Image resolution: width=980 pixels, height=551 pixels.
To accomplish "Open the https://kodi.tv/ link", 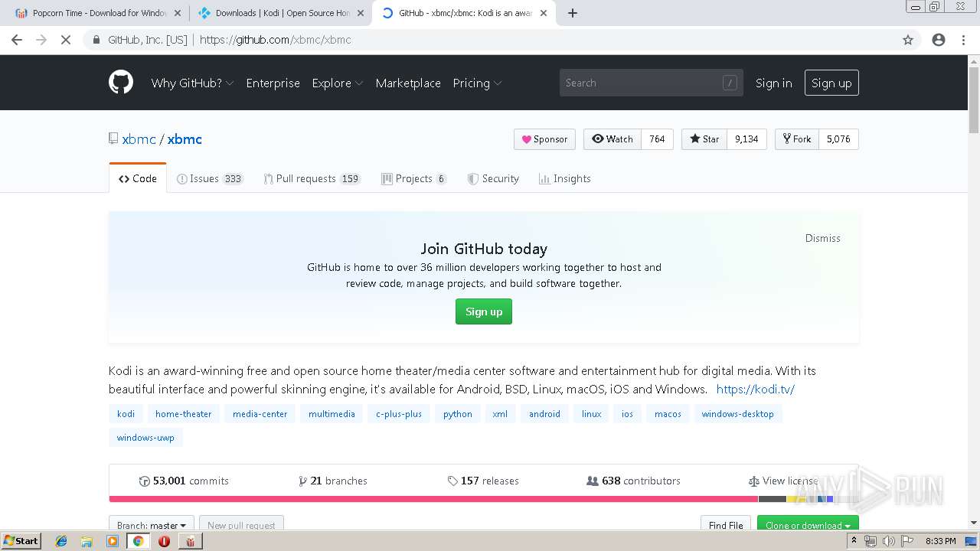I will (756, 389).
